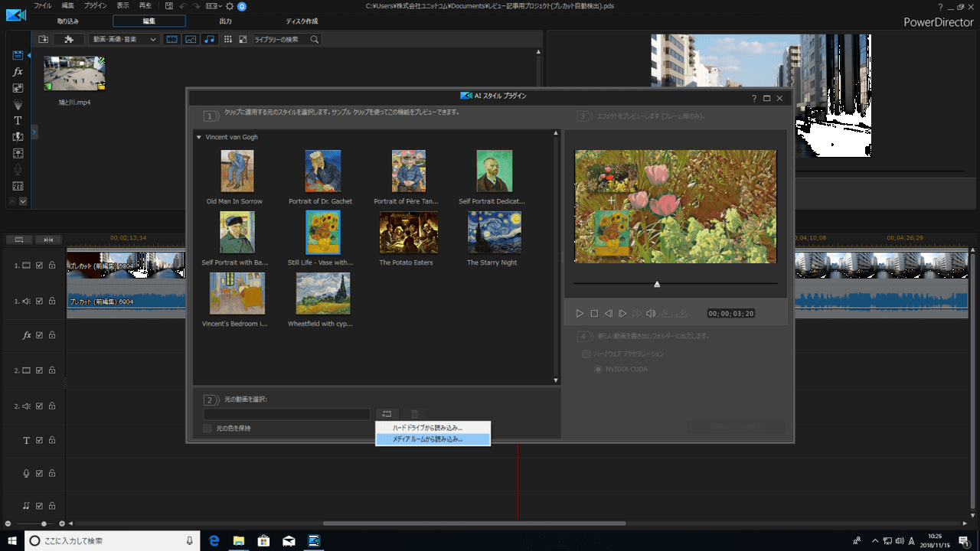The width and height of the screenshot is (980, 551).
Task: Click the preview position slider handle
Action: tap(657, 285)
